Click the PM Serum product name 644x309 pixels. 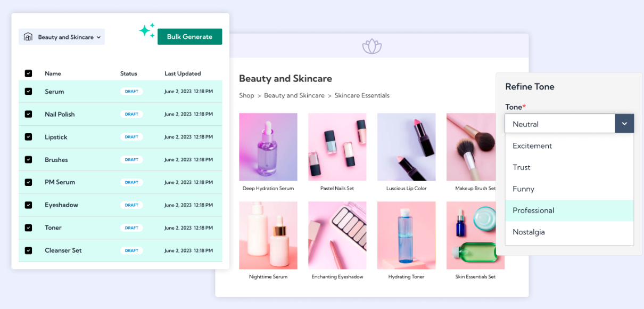click(60, 182)
